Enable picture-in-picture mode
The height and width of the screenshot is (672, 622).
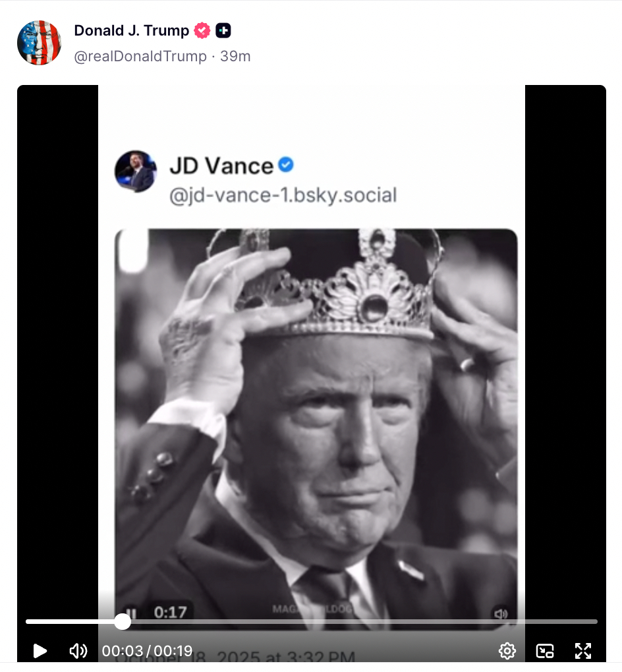coord(545,652)
